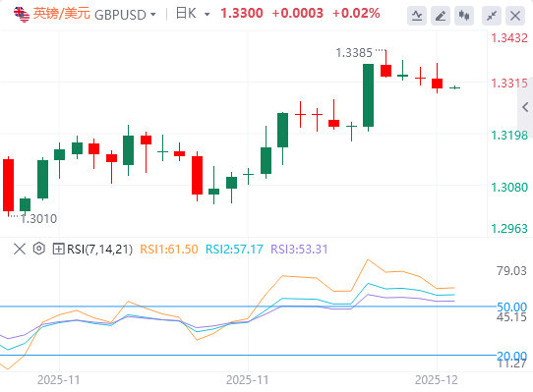533x392 pixels.
Task: Open the line chart indicator icon
Action: pos(417,16)
